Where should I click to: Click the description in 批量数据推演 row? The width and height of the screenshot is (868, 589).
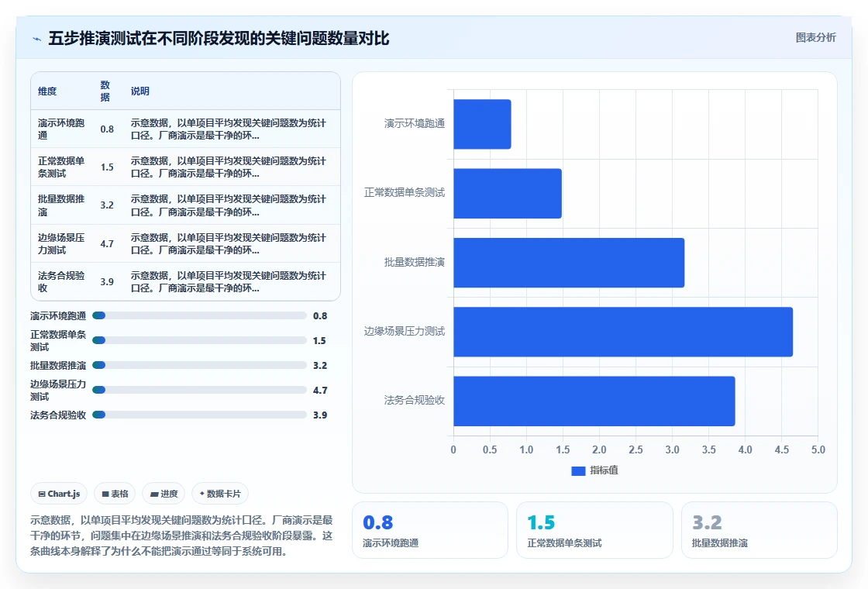click(229, 205)
